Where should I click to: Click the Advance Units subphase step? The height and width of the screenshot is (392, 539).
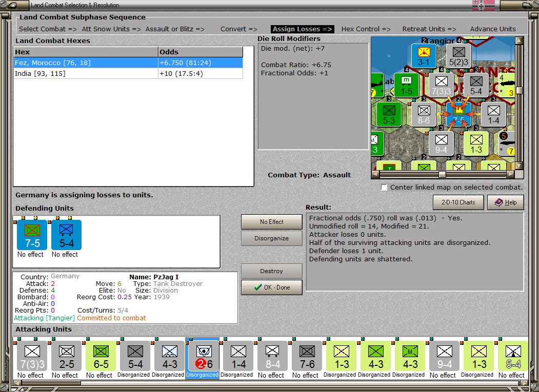(x=493, y=29)
